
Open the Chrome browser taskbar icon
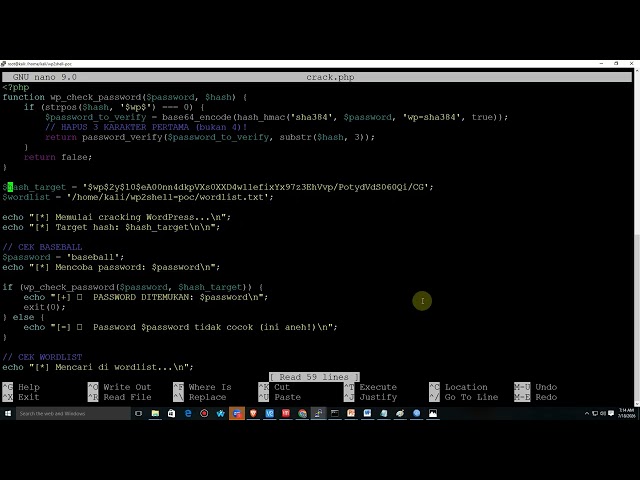[302, 413]
